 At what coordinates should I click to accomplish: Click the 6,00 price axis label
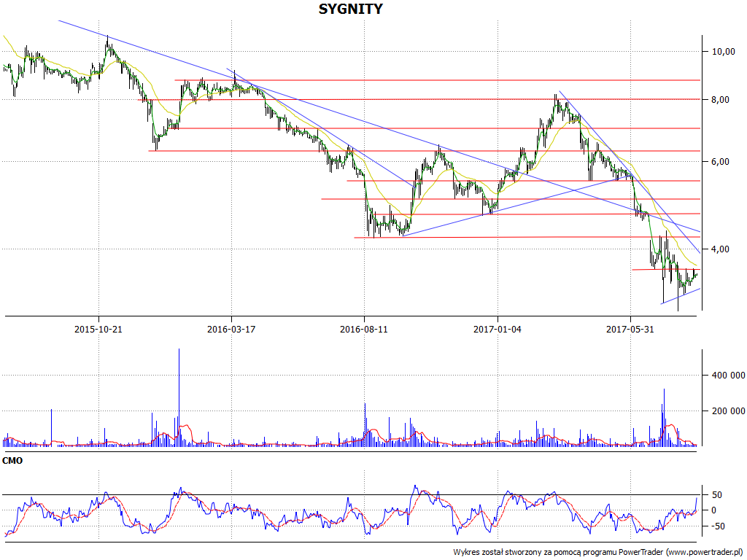coord(720,162)
